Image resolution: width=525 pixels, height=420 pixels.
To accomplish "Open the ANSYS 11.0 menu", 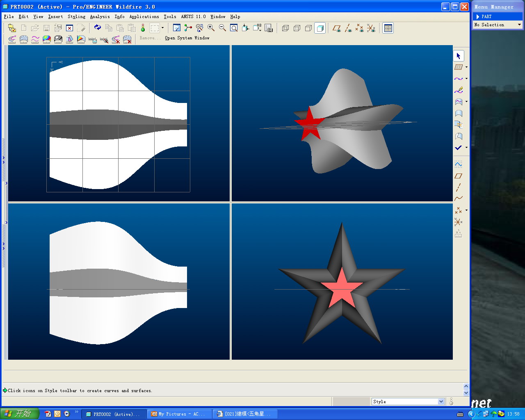I will click(x=194, y=16).
